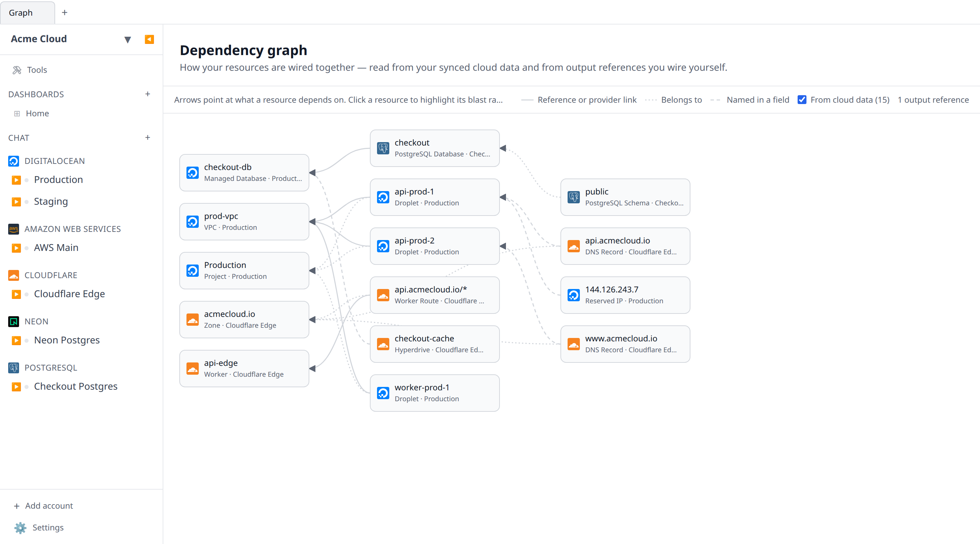Click the Production project node icon
This screenshot has width=980, height=544.
click(x=193, y=271)
